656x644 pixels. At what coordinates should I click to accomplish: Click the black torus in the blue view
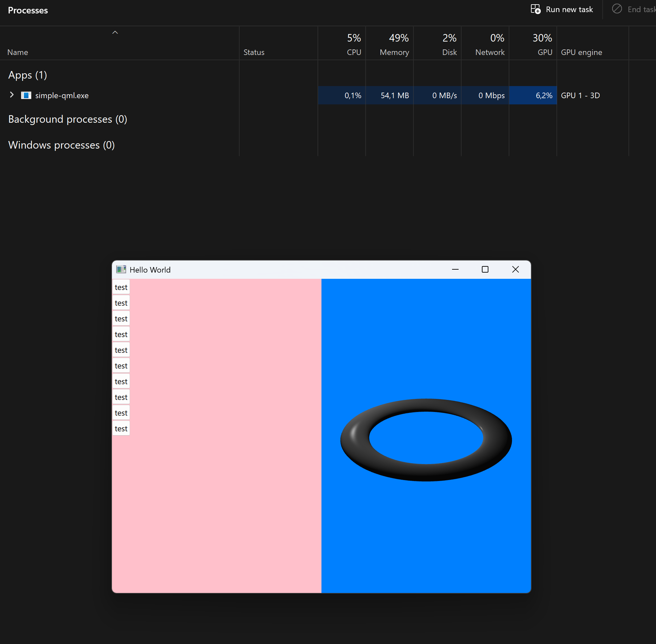click(355, 440)
